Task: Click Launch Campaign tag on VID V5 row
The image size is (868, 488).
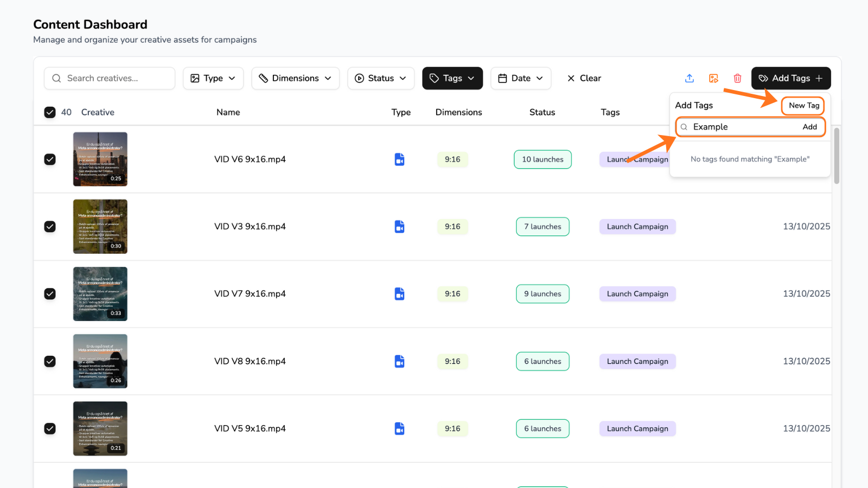Action: [x=637, y=428]
